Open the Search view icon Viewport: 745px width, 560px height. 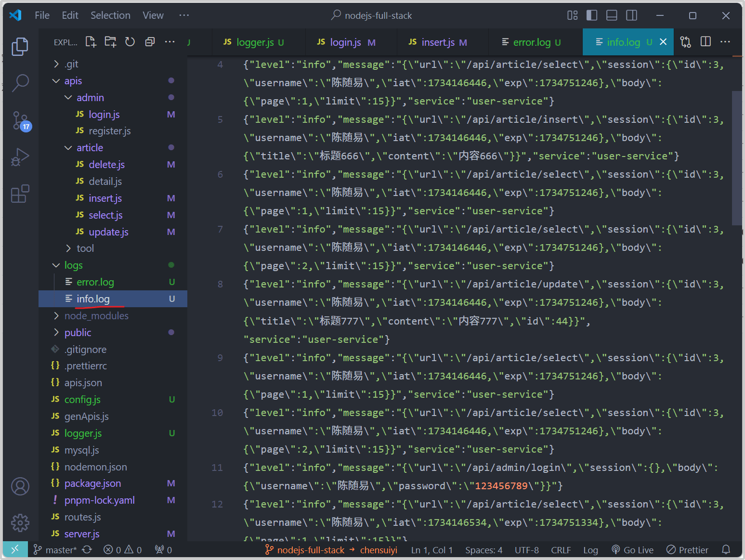pyautogui.click(x=20, y=83)
